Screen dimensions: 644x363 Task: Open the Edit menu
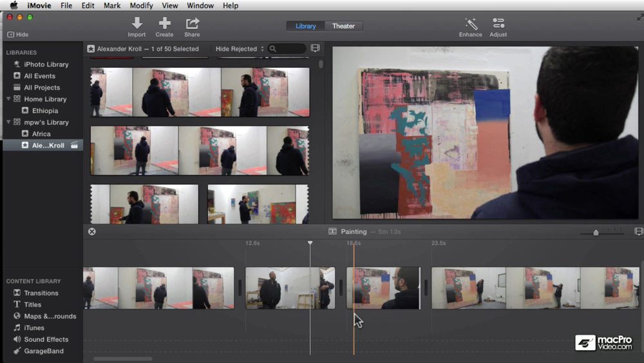[x=88, y=5]
